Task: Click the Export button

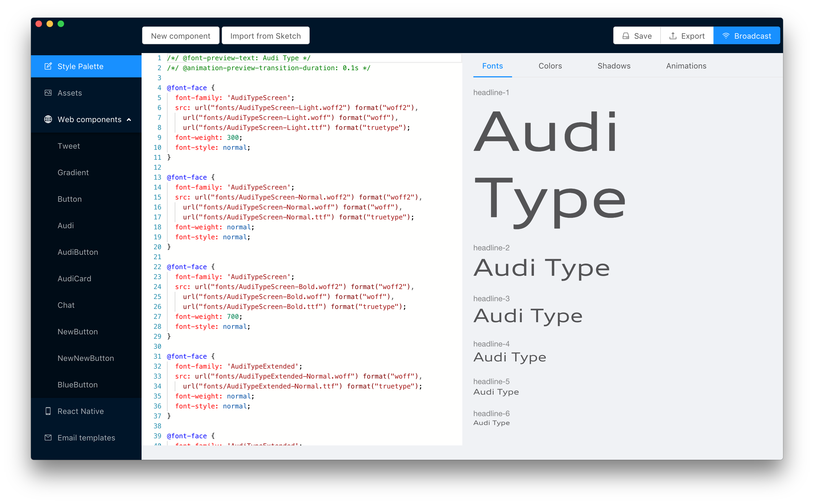Action: tap(687, 36)
